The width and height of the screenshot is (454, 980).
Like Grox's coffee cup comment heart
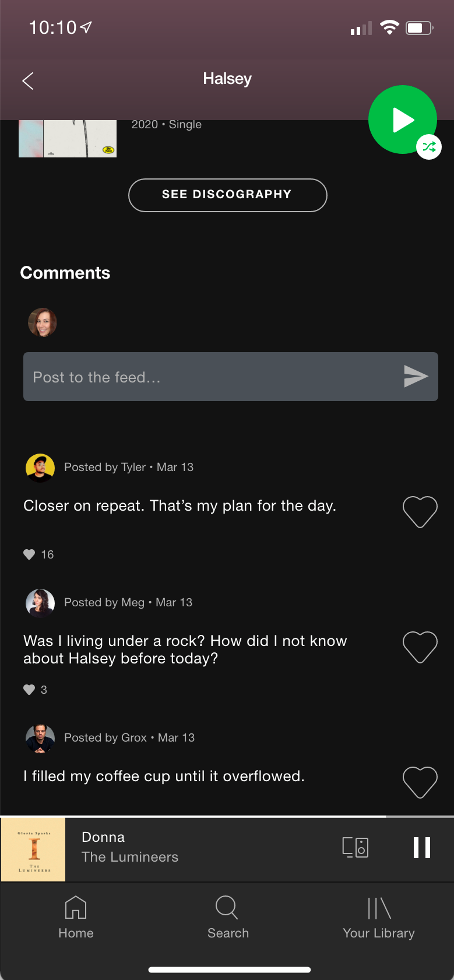pyautogui.click(x=420, y=782)
